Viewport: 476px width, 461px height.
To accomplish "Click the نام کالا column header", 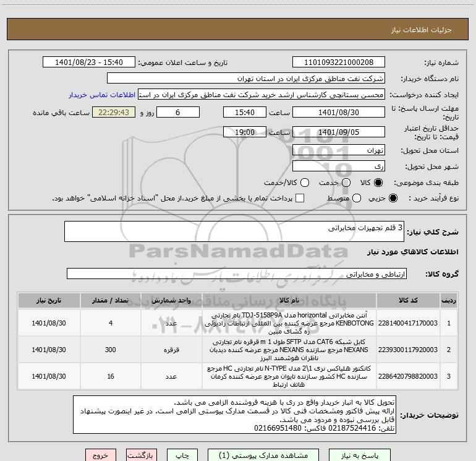I will click(x=289, y=301).
